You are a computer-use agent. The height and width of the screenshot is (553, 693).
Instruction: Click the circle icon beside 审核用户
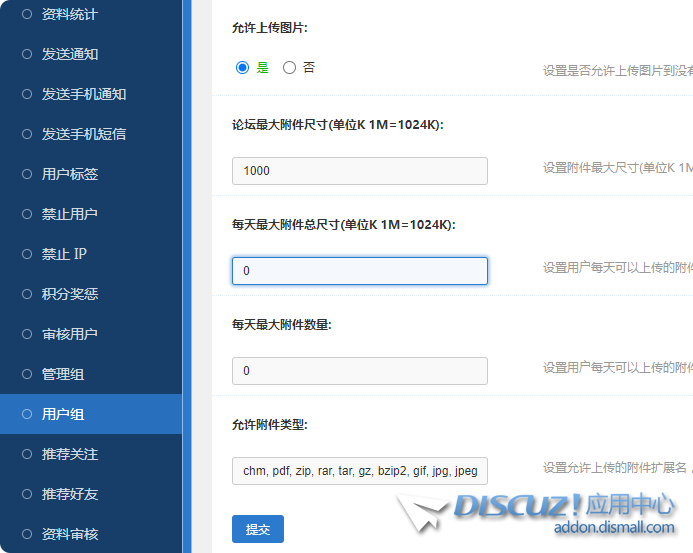click(x=27, y=334)
